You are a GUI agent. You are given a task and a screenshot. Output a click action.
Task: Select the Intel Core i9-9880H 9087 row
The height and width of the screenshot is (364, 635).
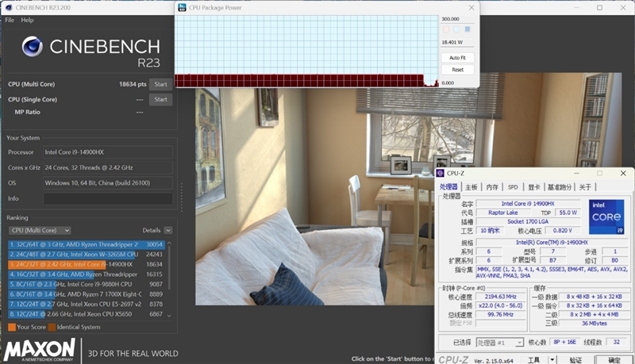tap(87, 285)
